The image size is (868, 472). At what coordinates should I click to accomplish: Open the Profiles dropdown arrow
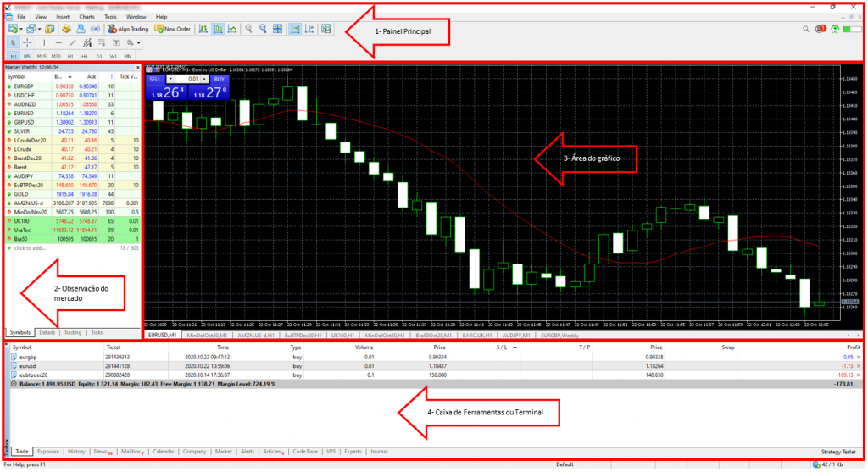pyautogui.click(x=39, y=29)
